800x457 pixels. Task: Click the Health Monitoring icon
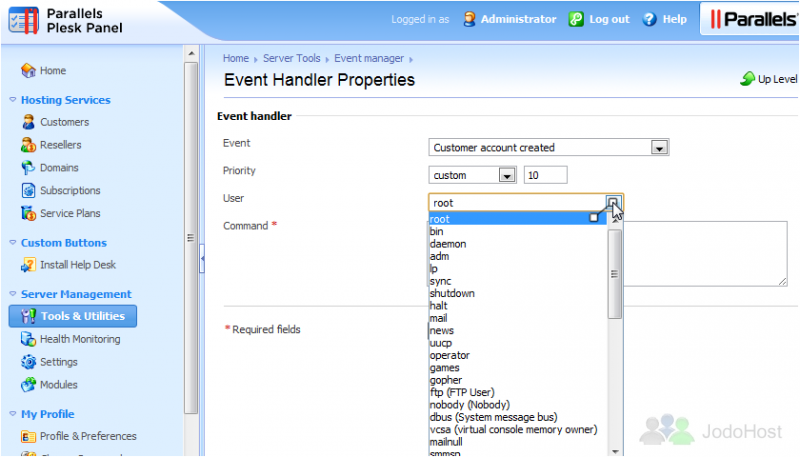pyautogui.click(x=28, y=339)
